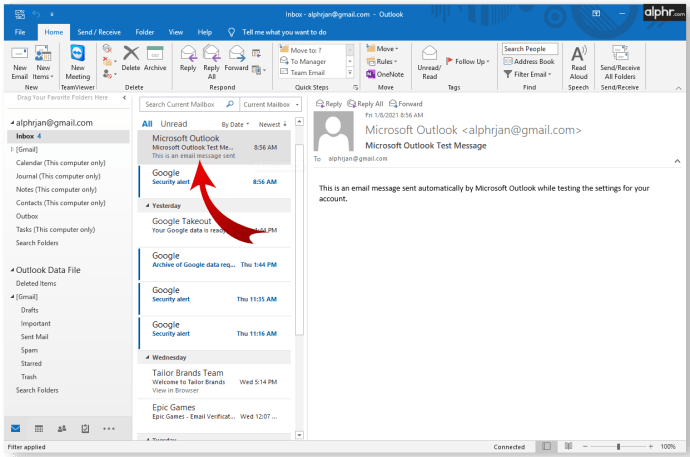Click Reply in the reading pane
This screenshot has width=690, height=457.
click(329, 104)
